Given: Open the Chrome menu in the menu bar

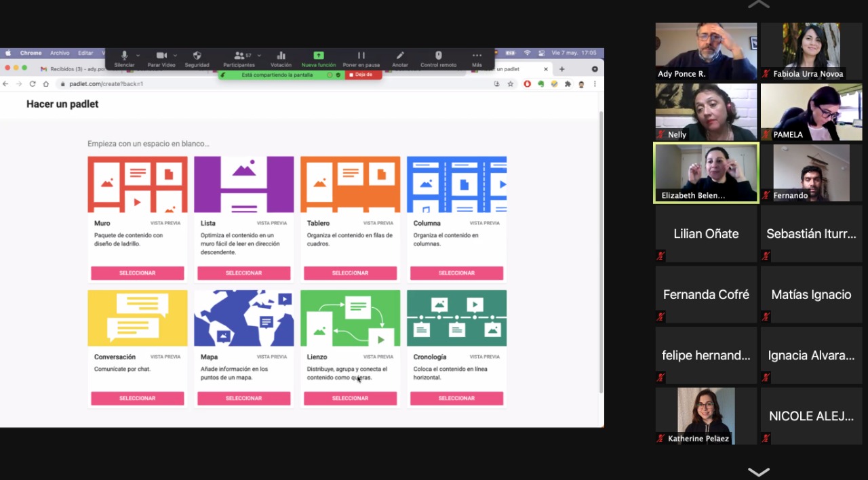Looking at the screenshot, I should click(31, 53).
